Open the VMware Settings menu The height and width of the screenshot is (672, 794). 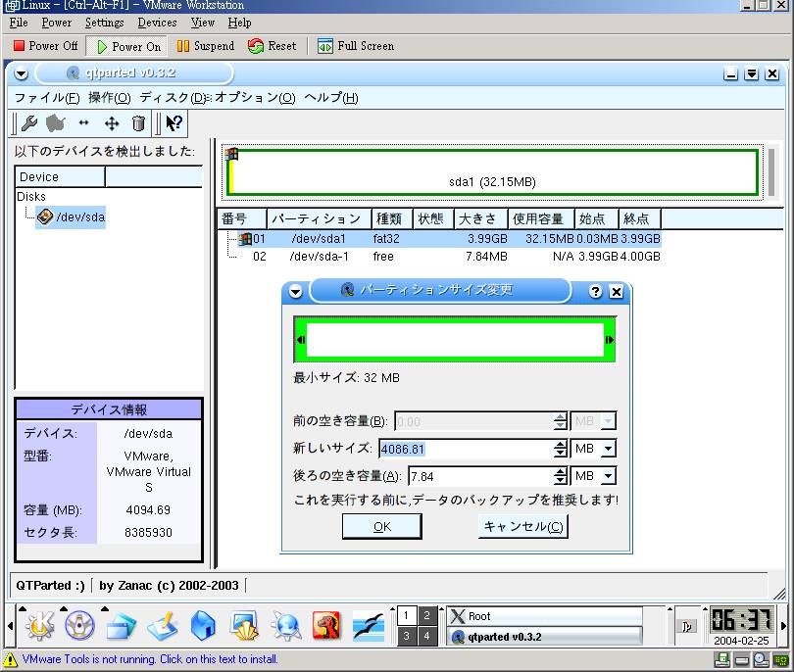(x=104, y=23)
